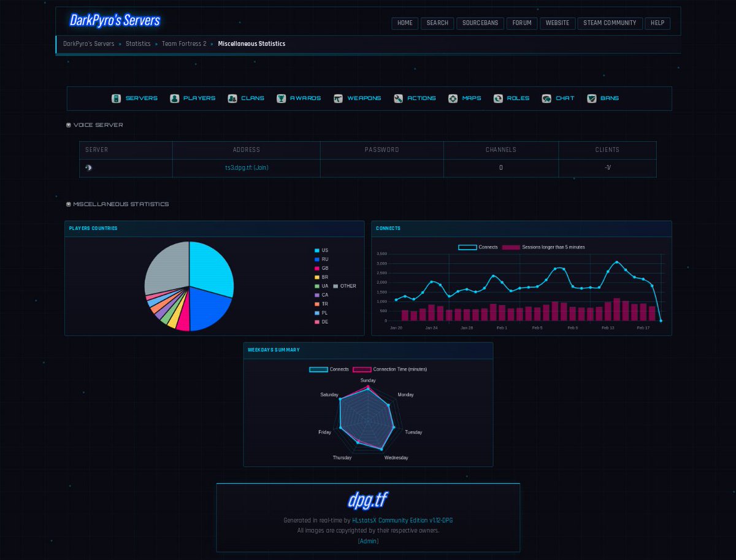736x560 pixels.
Task: Open SourceBans from the header
Action: coord(480,23)
